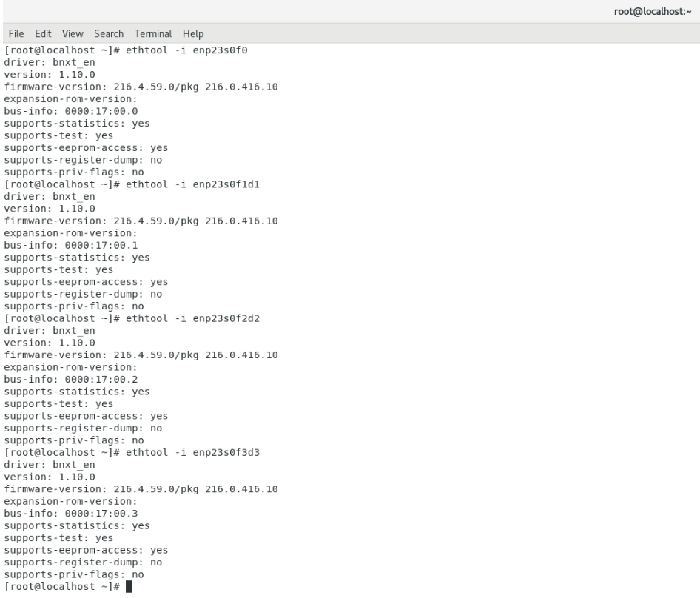Click 'supports-priv-flags: no' in enp23s0f0 output
The image size is (700, 598).
74,172
